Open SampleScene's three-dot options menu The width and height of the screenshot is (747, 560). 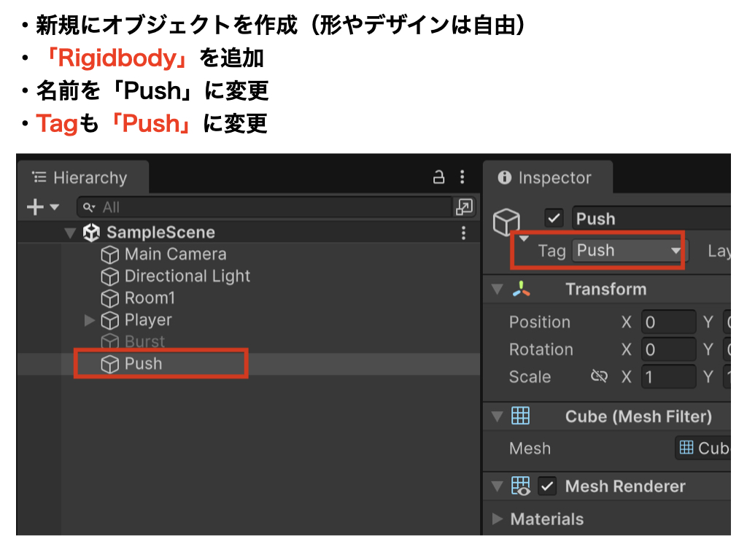coord(463,233)
